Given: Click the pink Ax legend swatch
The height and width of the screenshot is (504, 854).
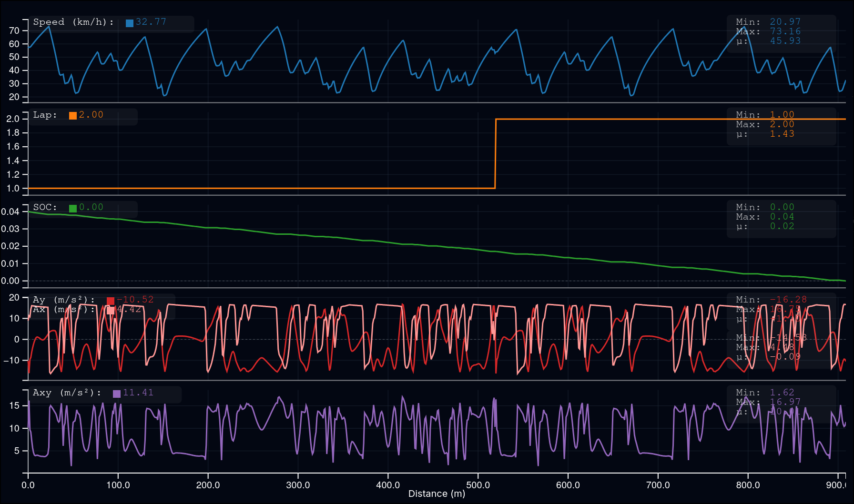Looking at the screenshot, I should coord(111,310).
